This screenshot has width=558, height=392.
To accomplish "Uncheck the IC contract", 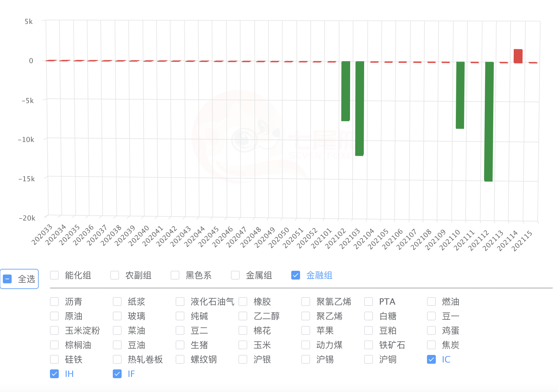I will (x=431, y=359).
